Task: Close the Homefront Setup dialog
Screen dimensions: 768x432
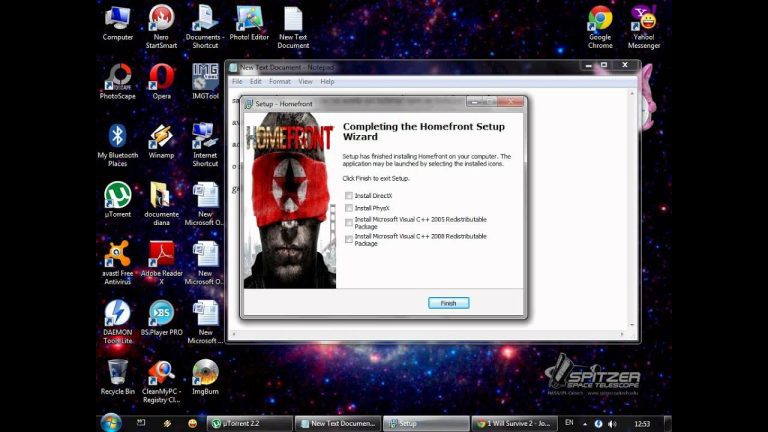Action: coord(510,101)
